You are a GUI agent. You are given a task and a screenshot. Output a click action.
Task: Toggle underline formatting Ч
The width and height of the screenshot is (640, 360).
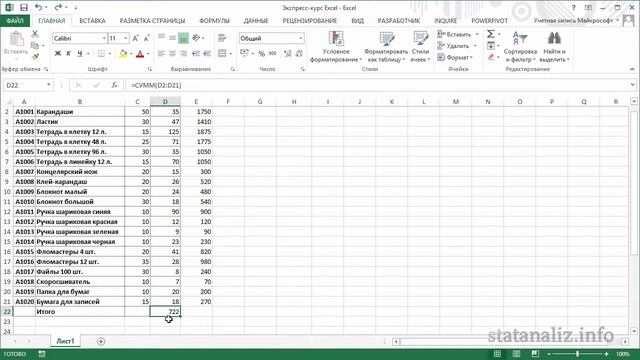coord(80,53)
